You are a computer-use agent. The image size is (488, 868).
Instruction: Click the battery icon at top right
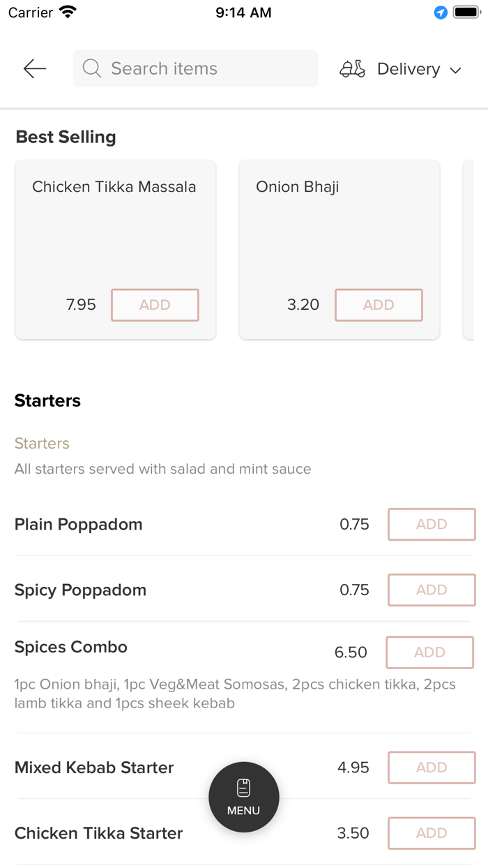coord(466,11)
